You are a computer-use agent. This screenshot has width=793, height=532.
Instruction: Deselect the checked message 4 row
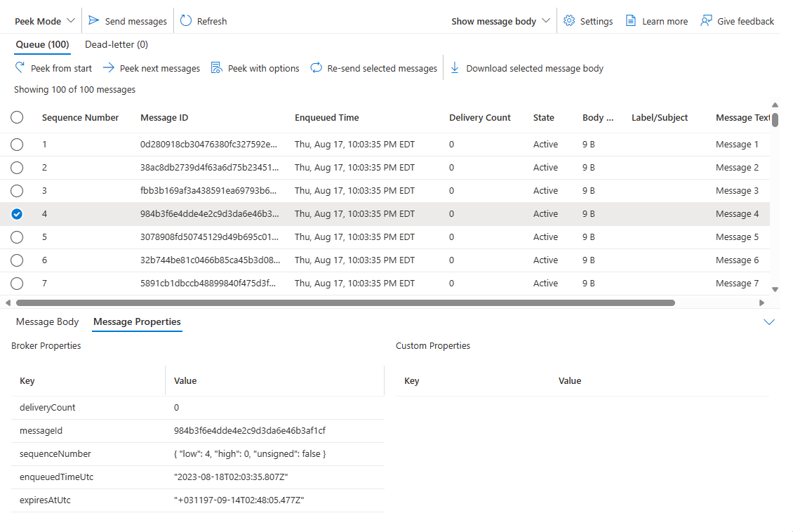(17, 214)
